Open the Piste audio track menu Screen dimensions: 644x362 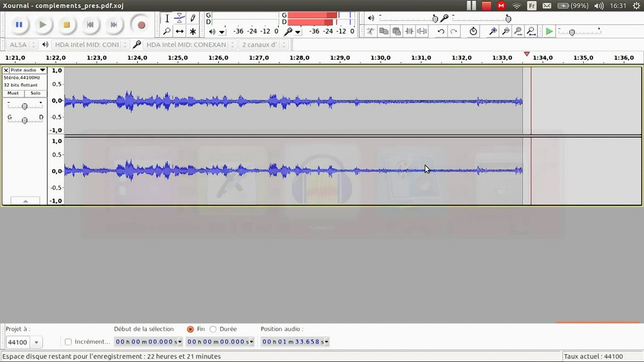28,70
